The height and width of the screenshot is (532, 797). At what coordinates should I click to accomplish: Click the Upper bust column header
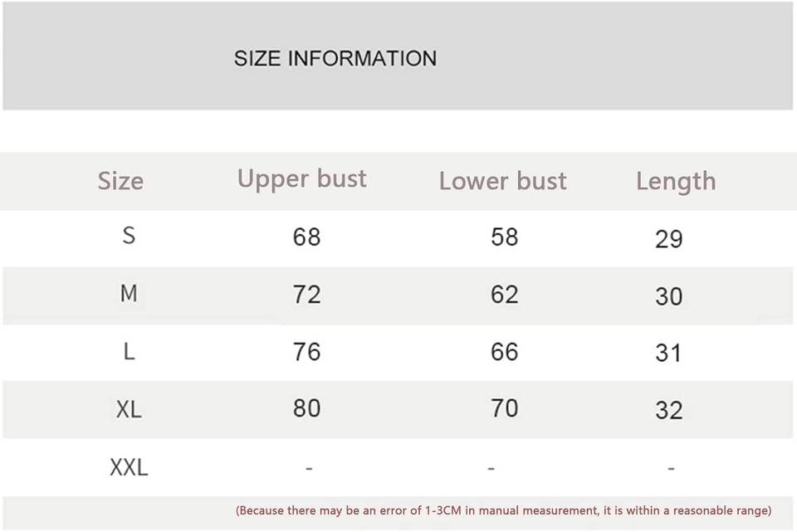(x=301, y=178)
